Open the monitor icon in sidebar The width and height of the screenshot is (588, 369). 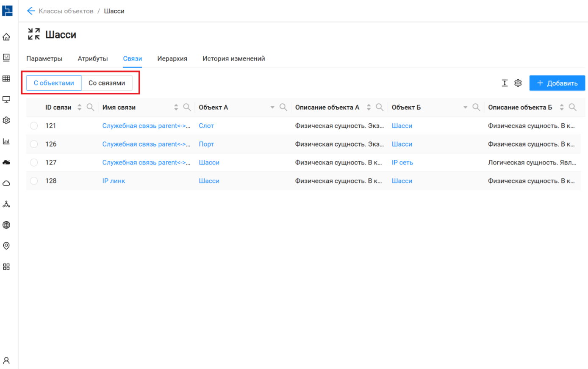(6, 100)
